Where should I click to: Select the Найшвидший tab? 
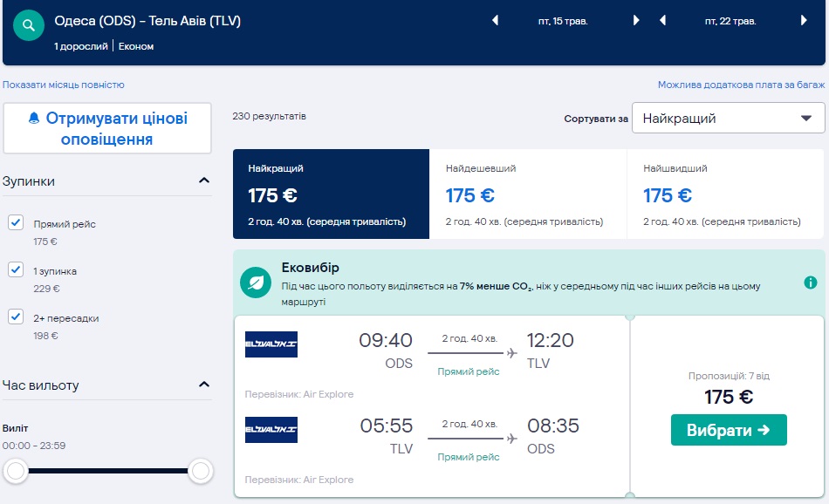point(724,194)
